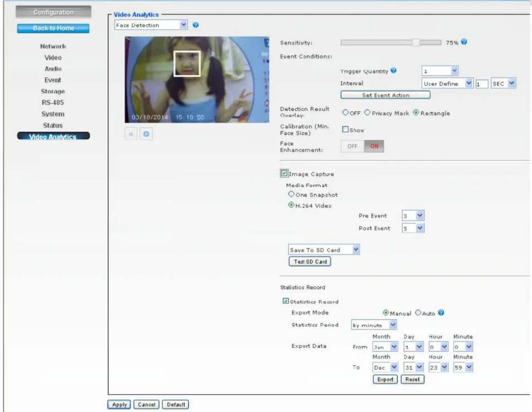
Task: Click the camera preview image
Action: 197,80
